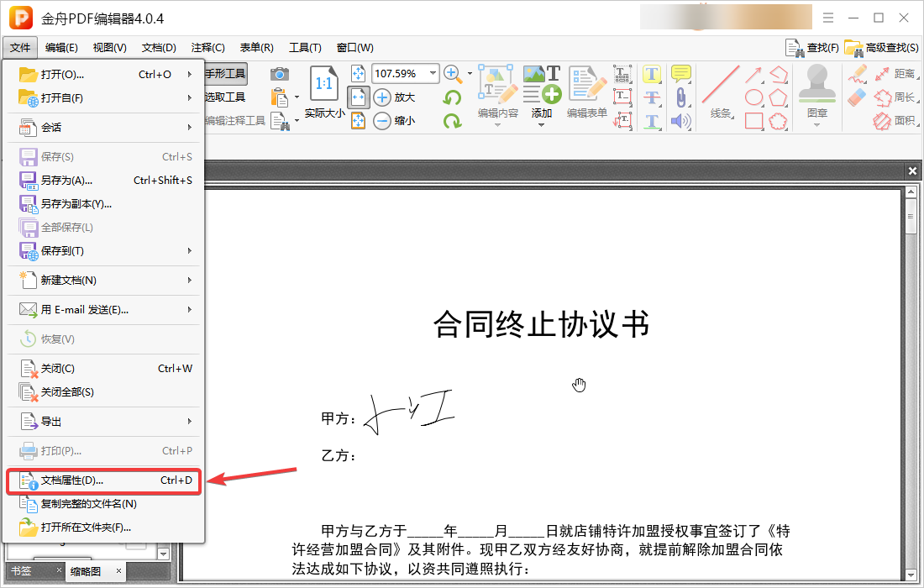Select the snapshot camera tool

[x=280, y=74]
